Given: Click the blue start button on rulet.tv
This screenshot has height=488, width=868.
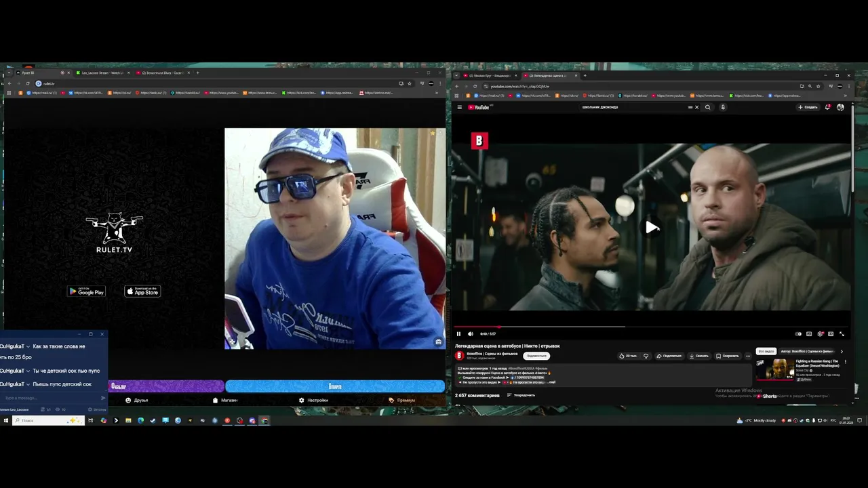Looking at the screenshot, I should tap(335, 386).
